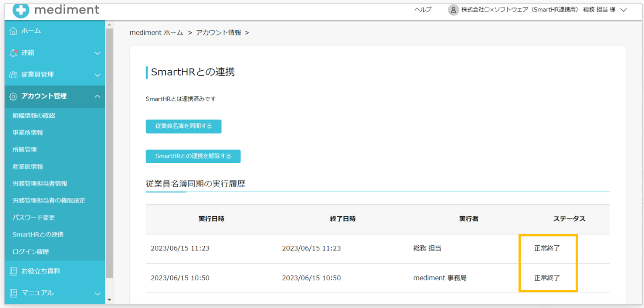This screenshot has width=644, height=308.
Task: Go to アカウント情報 breadcrumb
Action: (x=219, y=32)
